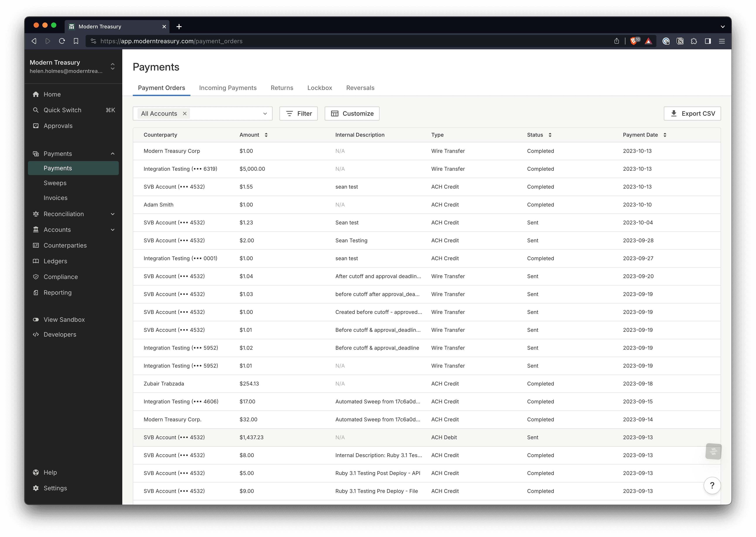Open Developers in the sidebar
The image size is (756, 537).
pos(73,334)
